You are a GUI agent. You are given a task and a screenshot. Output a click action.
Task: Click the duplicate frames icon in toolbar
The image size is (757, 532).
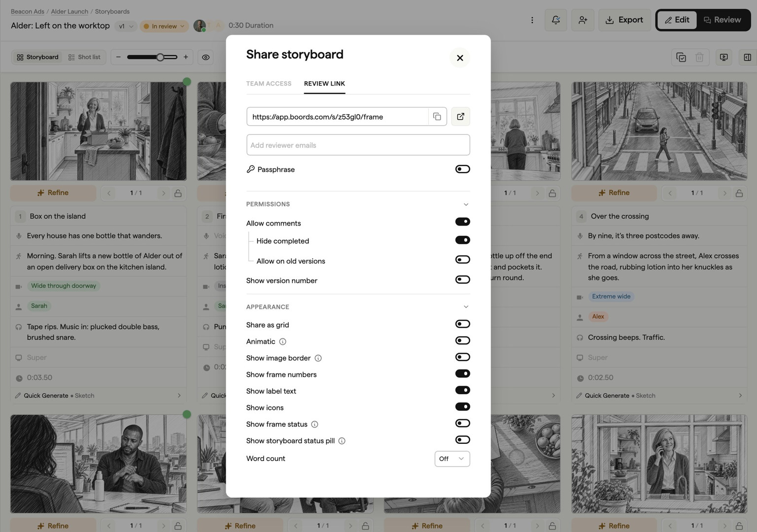681,57
